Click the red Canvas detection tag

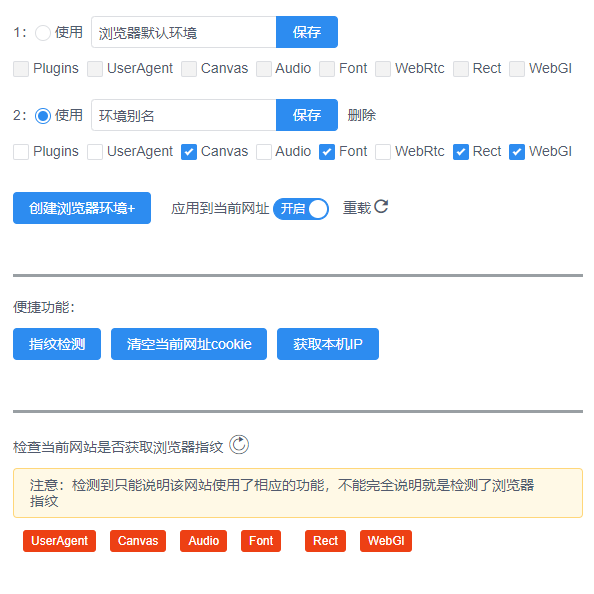tap(138, 541)
